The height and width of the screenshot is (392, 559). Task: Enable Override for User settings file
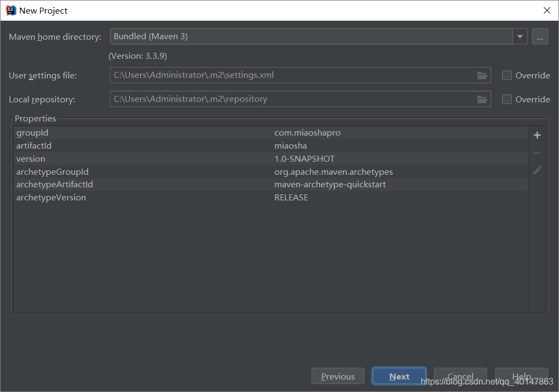[507, 75]
